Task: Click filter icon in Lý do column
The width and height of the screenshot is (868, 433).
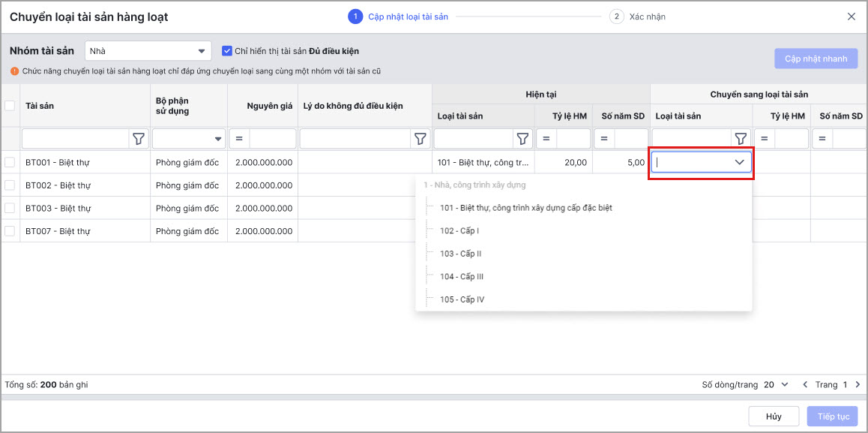Action: [x=421, y=139]
